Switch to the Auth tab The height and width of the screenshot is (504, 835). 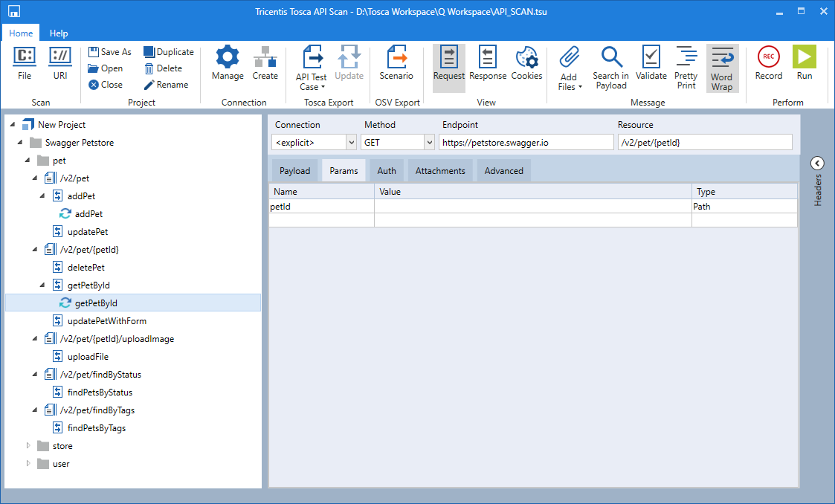click(x=387, y=171)
